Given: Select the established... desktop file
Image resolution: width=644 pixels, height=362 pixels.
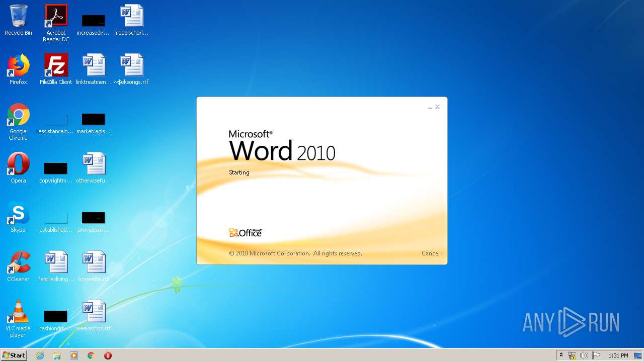Looking at the screenshot, I should (56, 221).
